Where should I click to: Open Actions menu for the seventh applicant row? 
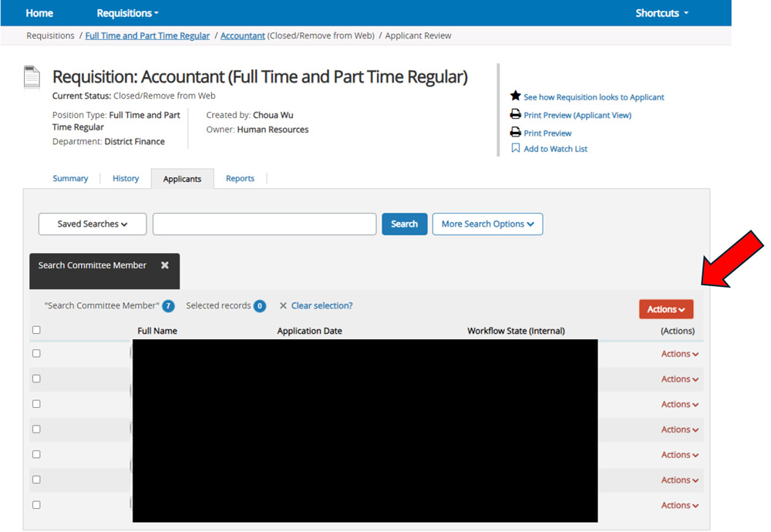coord(679,506)
